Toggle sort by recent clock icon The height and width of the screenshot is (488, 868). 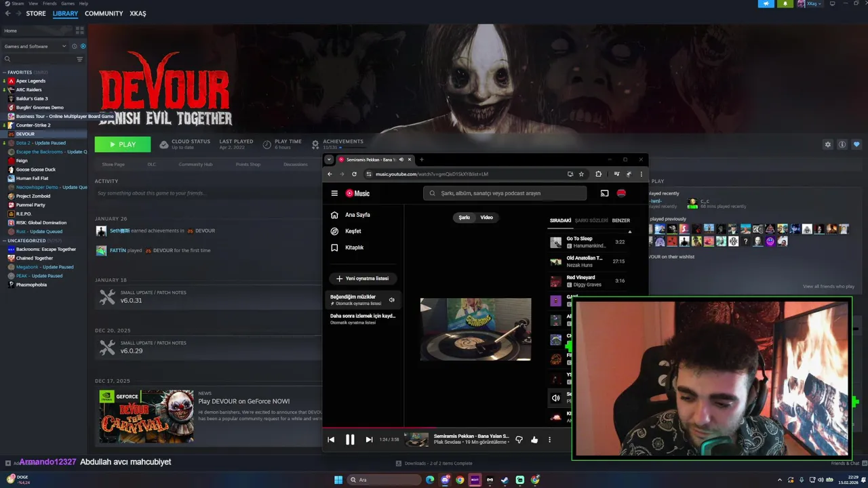(75, 46)
